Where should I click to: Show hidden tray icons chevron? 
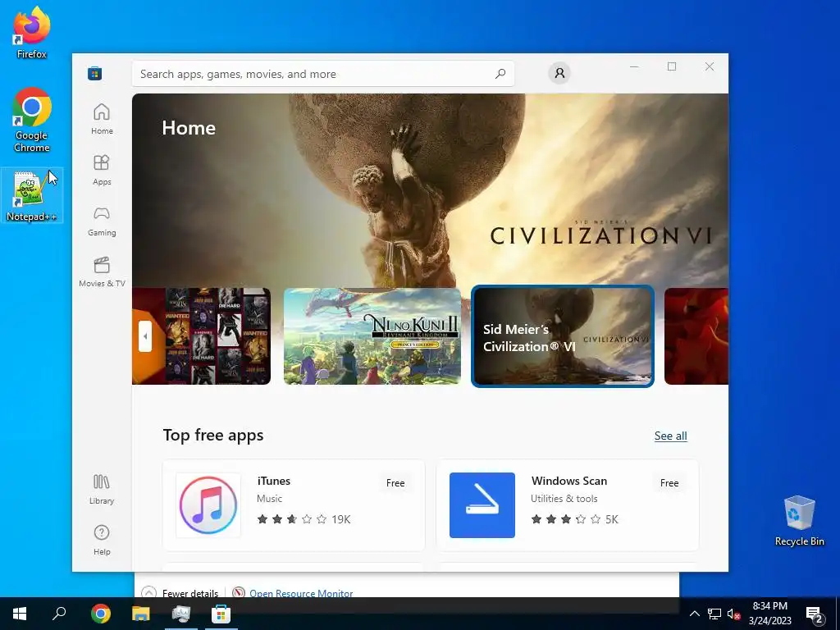click(694, 614)
